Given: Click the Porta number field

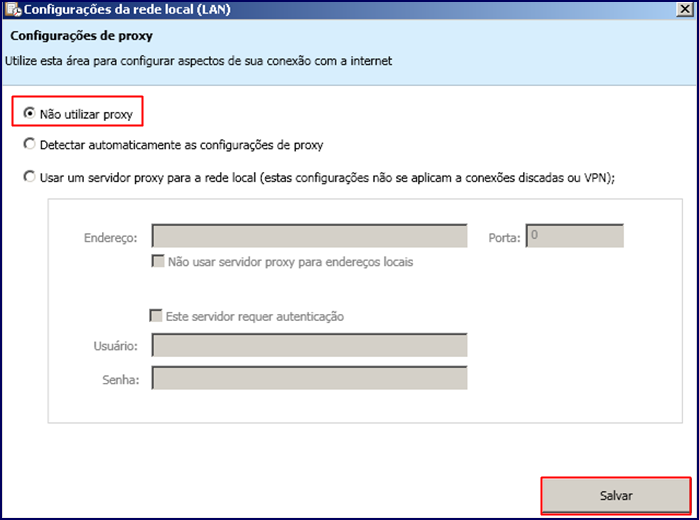Looking at the screenshot, I should click(575, 236).
